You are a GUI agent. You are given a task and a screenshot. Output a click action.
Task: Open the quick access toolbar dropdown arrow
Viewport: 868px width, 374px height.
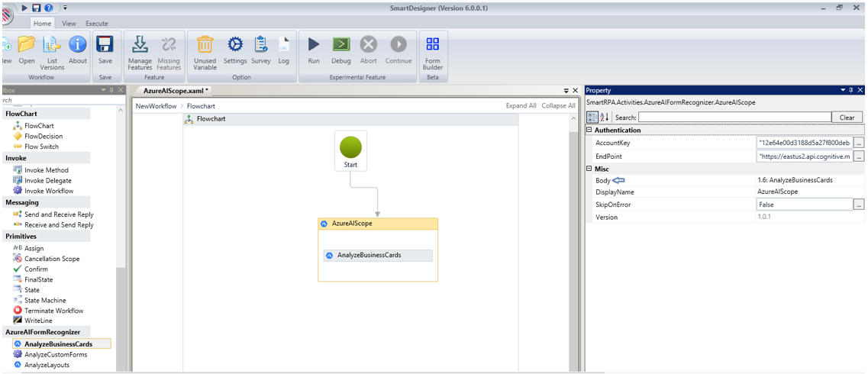point(65,8)
